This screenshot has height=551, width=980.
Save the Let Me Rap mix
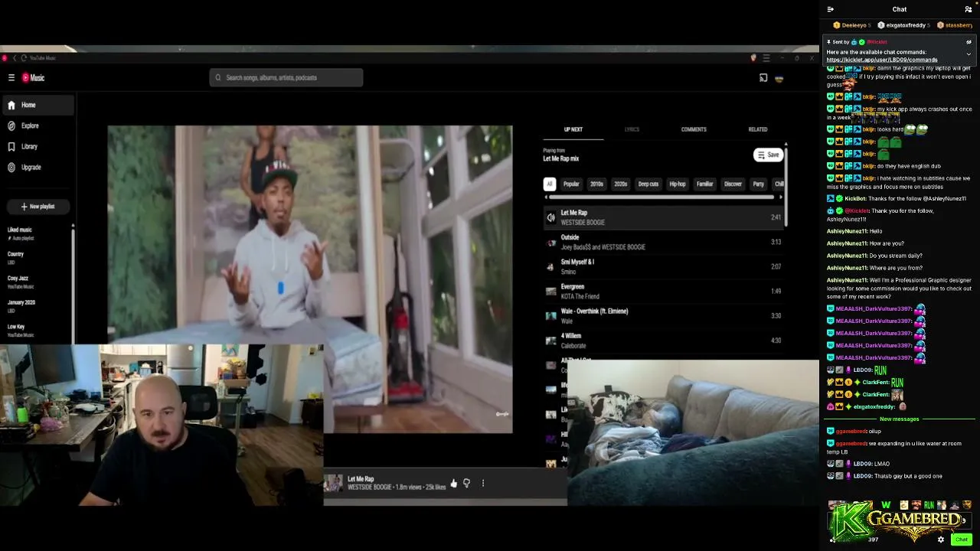(x=768, y=155)
